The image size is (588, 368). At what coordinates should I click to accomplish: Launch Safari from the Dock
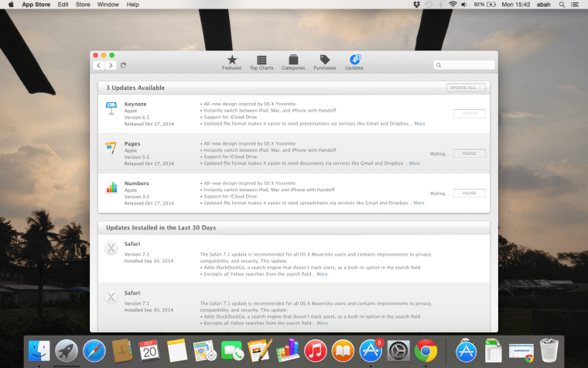(x=94, y=351)
